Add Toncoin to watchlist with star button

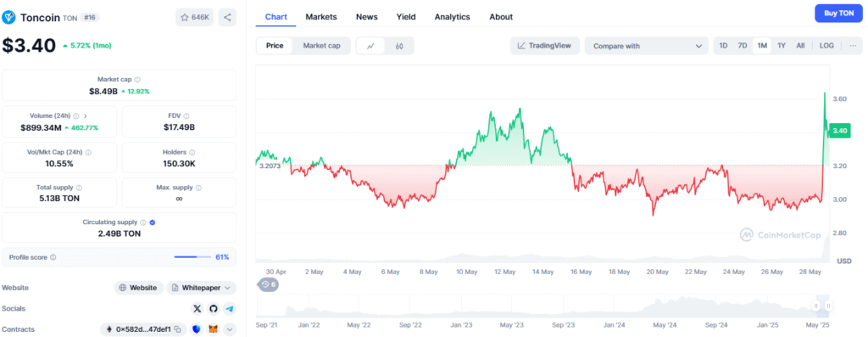click(194, 17)
